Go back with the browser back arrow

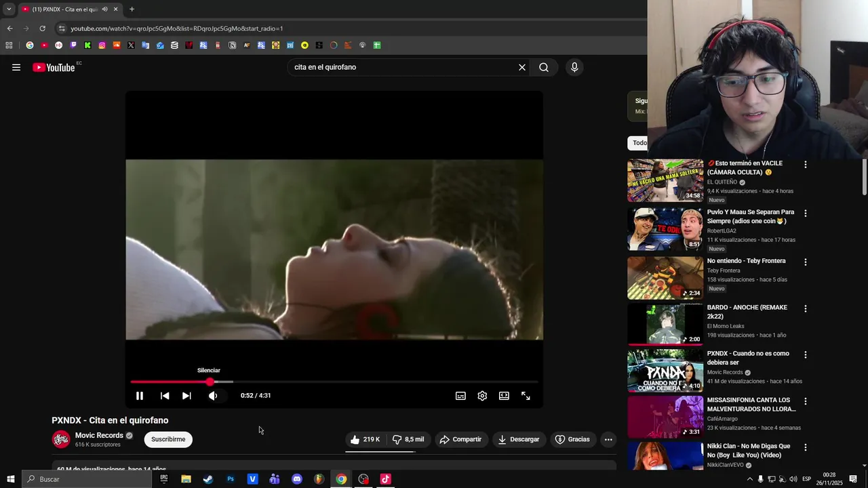[x=9, y=28]
